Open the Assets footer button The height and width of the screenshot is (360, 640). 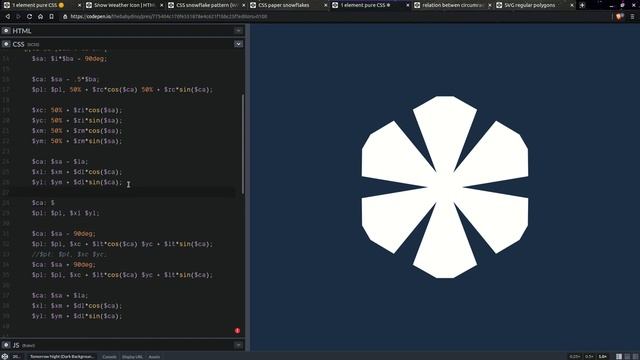(x=154, y=356)
